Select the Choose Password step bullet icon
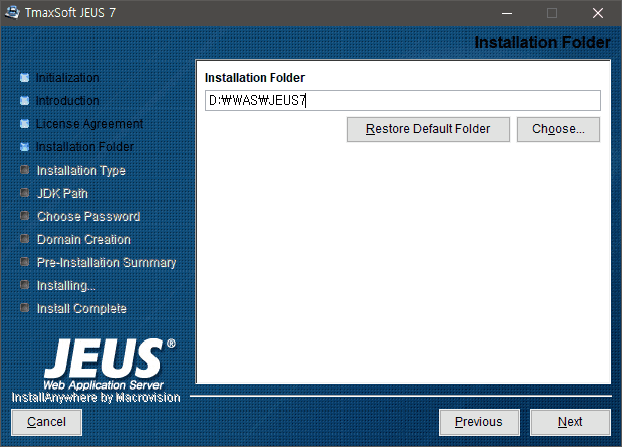The height and width of the screenshot is (447, 622). pyautogui.click(x=25, y=216)
